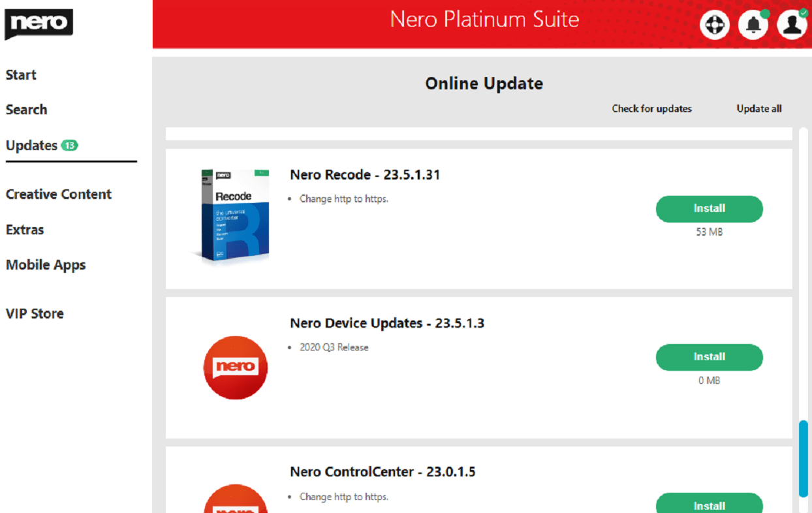Click the Nero Device Updates round logo
This screenshot has width=812, height=513.
pos(236,367)
